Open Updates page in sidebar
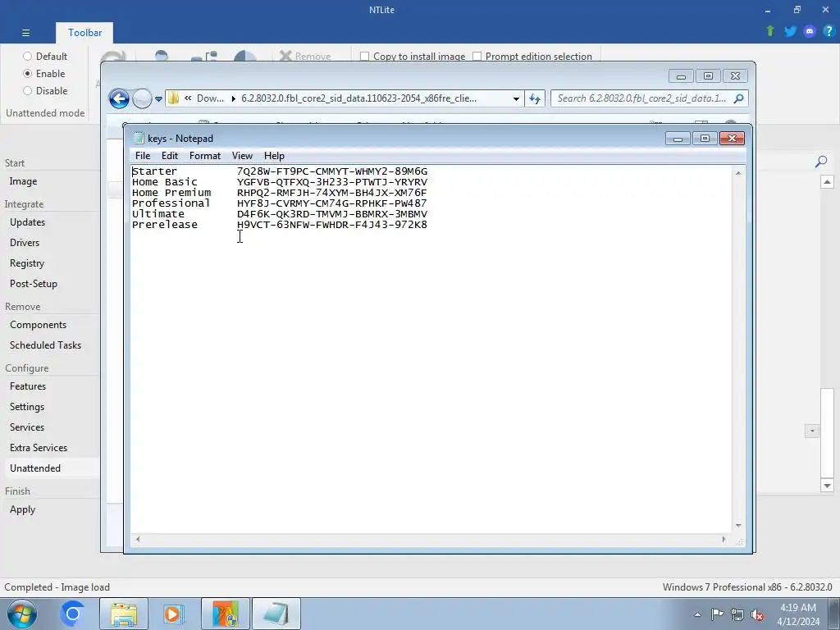Viewport: 840px width, 630px height. tap(27, 222)
